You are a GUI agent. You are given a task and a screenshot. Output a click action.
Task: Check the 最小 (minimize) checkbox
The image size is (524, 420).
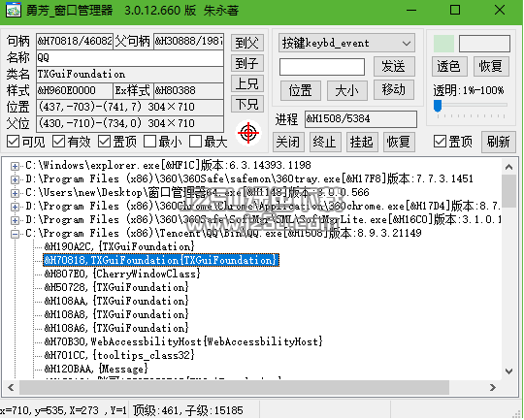coord(149,142)
